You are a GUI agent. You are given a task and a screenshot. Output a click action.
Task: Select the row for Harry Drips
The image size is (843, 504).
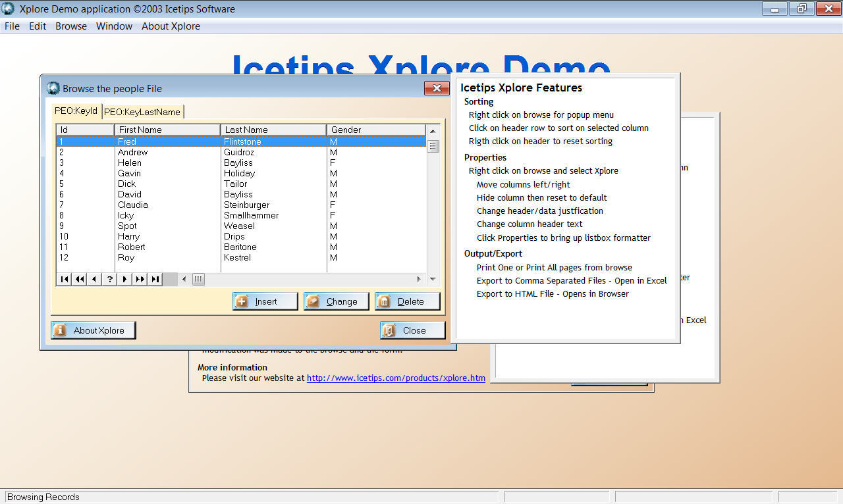[241, 236]
